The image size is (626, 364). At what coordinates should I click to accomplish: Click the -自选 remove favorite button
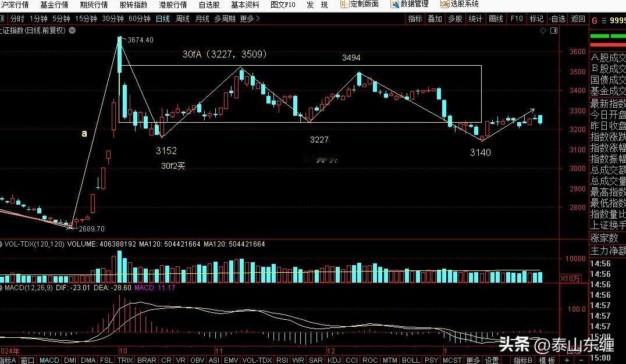(x=557, y=19)
